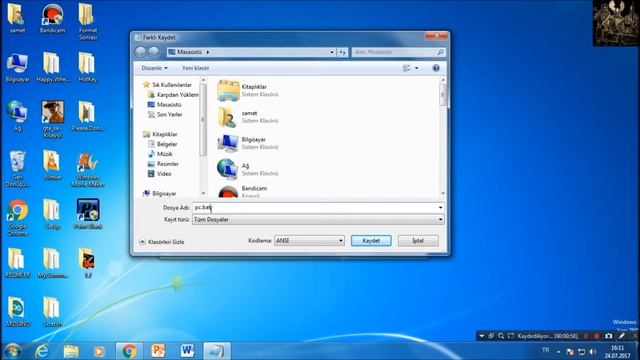Select Windows Movie Maker desktop shortcut
640x360 pixels.
point(88,169)
